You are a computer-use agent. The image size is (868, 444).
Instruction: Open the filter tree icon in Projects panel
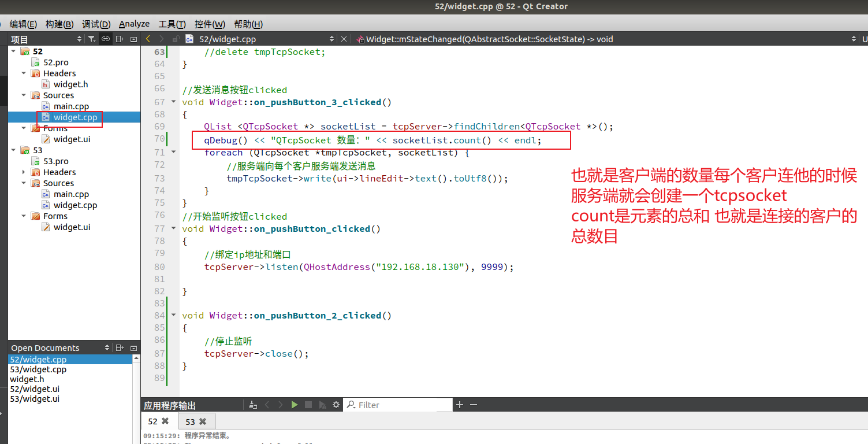point(92,39)
